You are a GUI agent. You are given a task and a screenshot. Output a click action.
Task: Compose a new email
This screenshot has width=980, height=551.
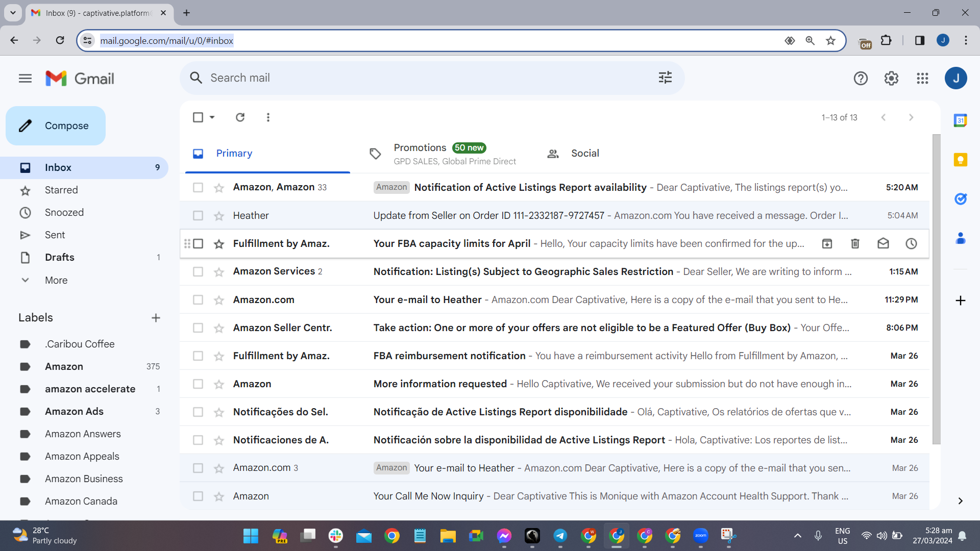coord(56,126)
